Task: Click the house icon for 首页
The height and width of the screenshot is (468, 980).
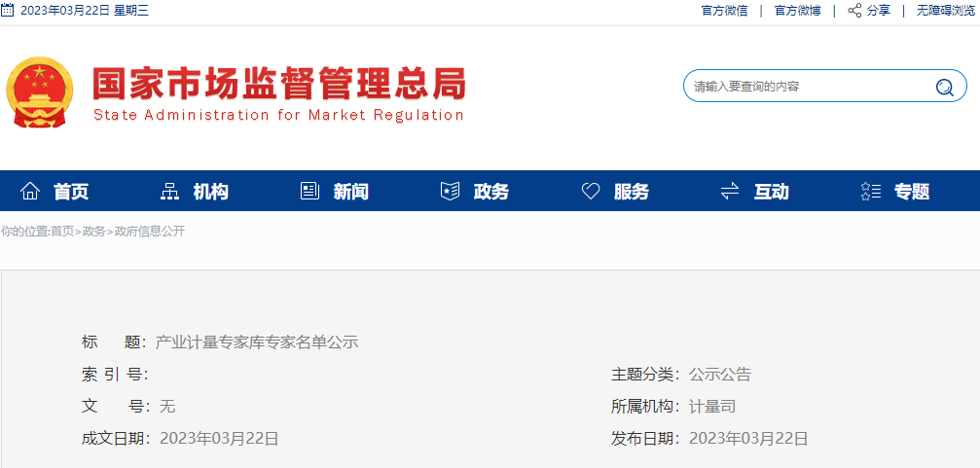Action: (30, 191)
